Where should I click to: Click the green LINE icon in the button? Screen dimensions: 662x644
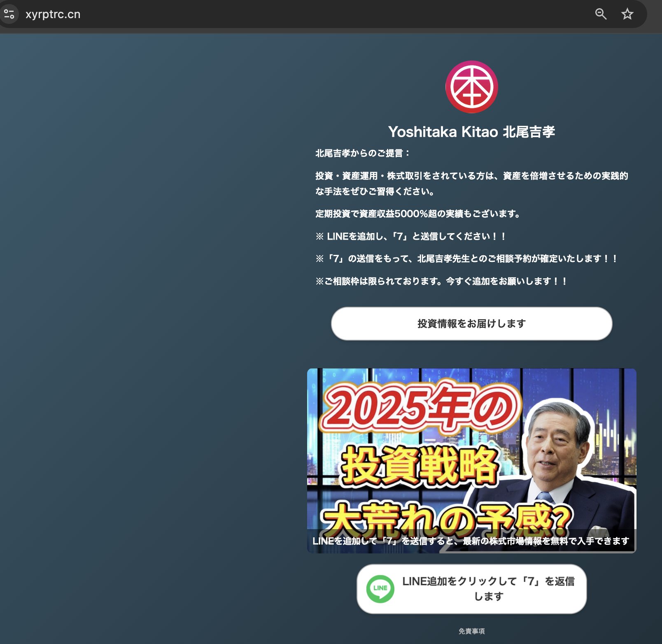[x=380, y=589]
